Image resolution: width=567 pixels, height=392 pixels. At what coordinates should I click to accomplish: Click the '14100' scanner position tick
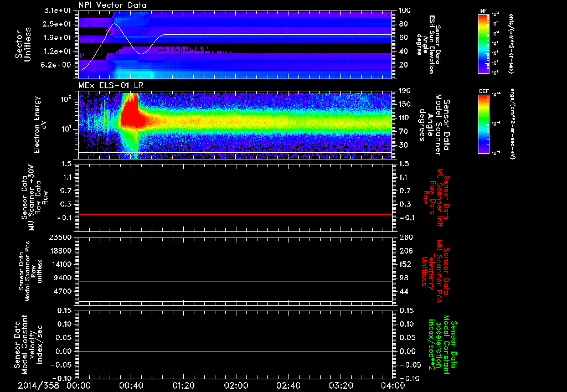coord(61,264)
